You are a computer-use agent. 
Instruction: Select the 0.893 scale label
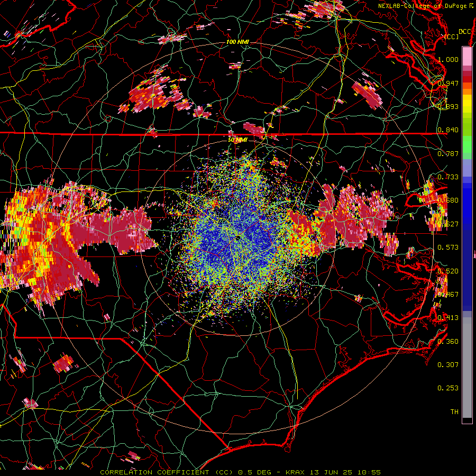[x=448, y=106]
